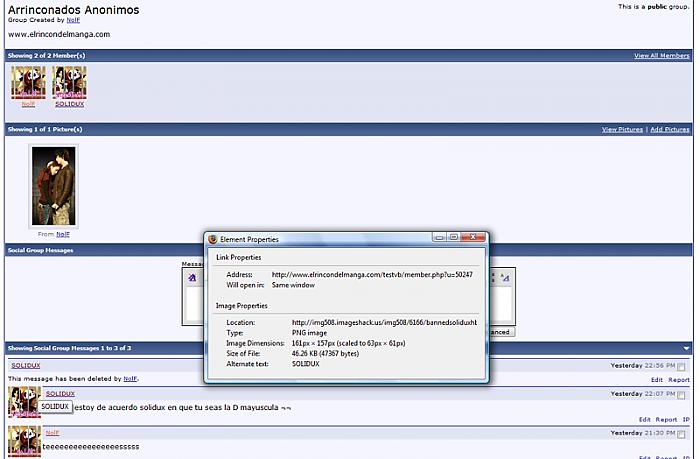700x459 pixels.
Task: Open the View All Members link
Action: pos(661,56)
